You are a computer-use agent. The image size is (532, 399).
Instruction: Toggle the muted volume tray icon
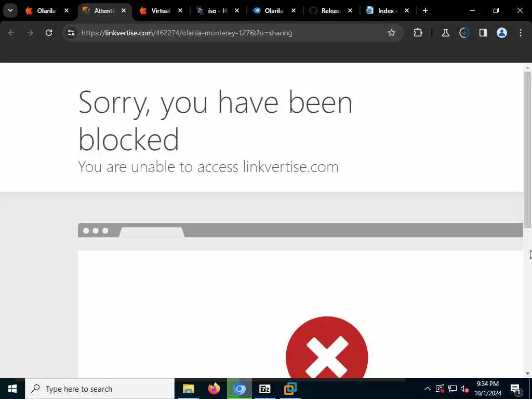[465, 389]
